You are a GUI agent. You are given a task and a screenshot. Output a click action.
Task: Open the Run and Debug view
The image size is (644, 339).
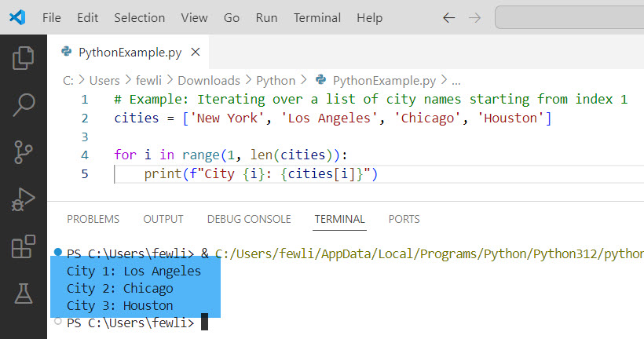tap(24, 199)
